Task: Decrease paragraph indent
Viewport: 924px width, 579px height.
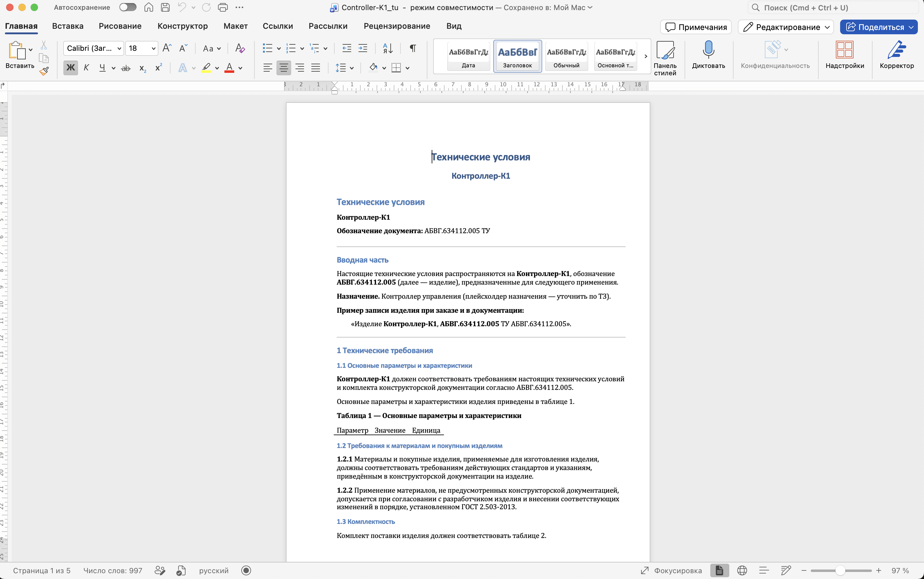Action: click(x=347, y=48)
